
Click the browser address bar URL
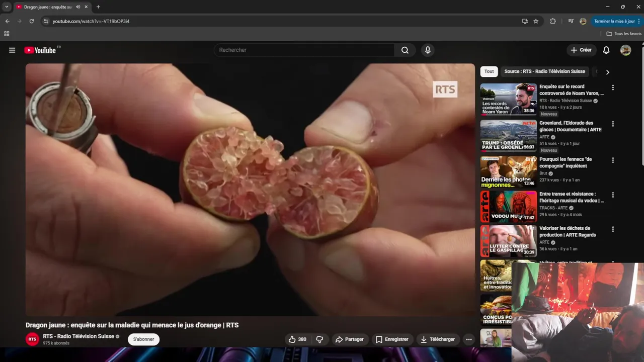coord(91,21)
